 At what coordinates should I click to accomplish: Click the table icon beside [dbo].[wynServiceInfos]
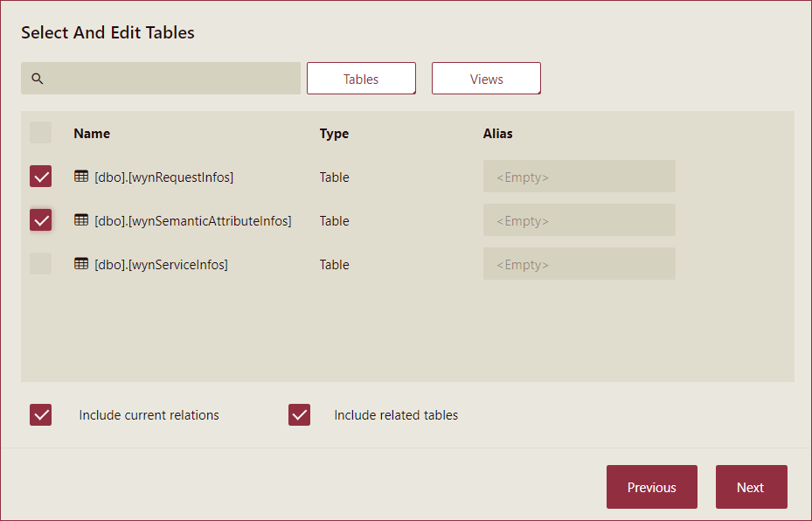point(81,264)
